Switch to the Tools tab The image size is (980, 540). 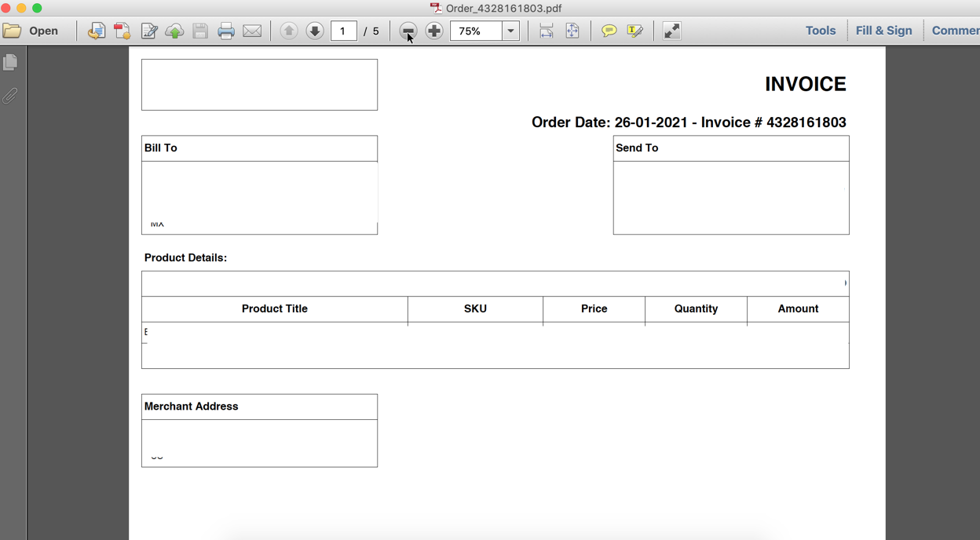[820, 30]
